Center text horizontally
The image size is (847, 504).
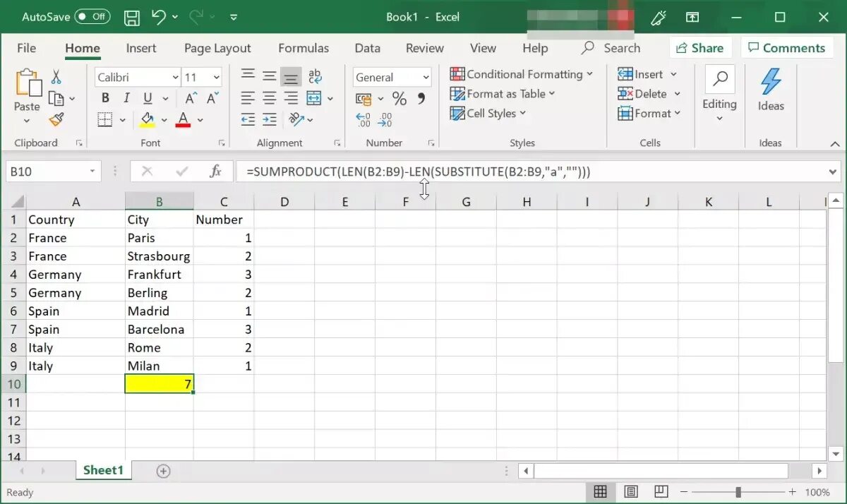[269, 98]
